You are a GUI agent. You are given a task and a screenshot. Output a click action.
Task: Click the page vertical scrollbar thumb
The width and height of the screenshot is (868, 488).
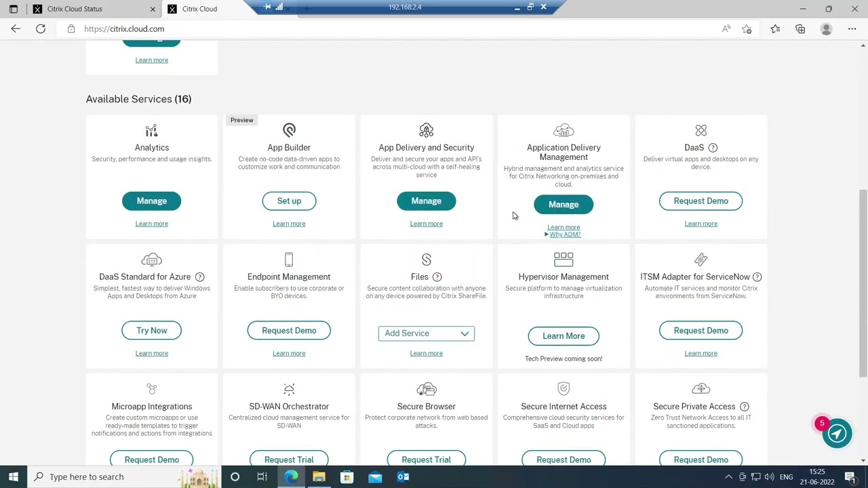(863, 283)
